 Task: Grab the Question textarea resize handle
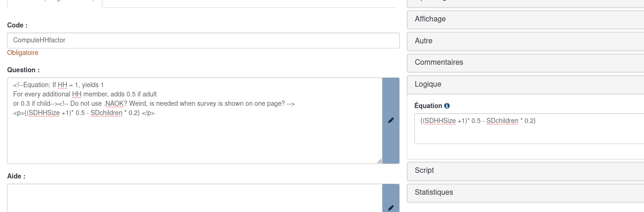[x=379, y=160]
